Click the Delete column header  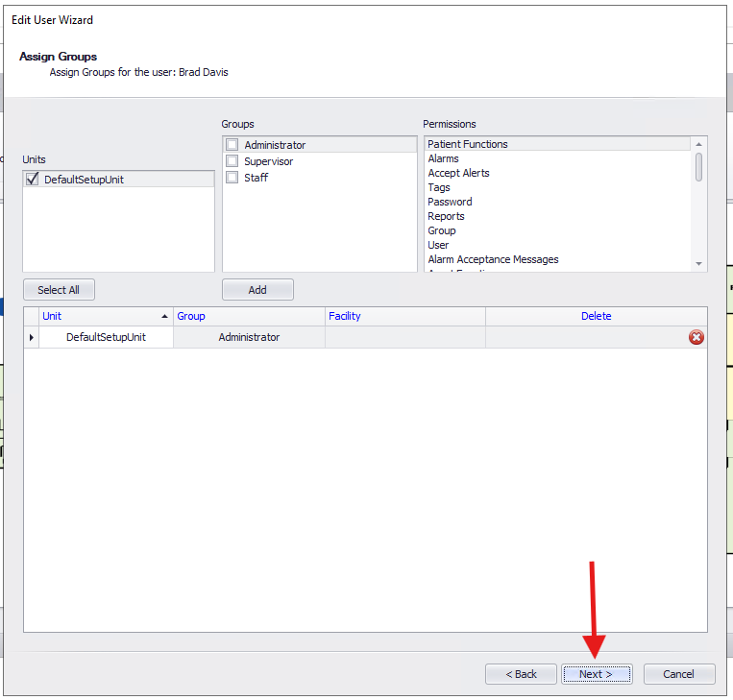(596, 316)
